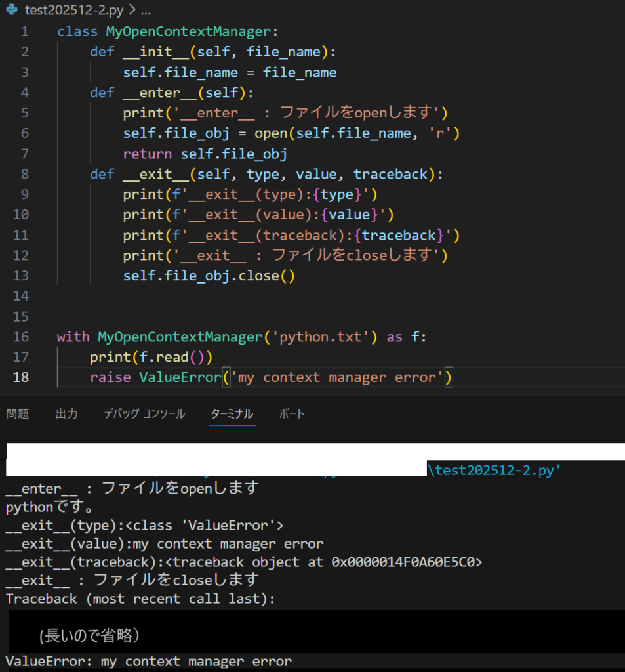Viewport: 625px width, 672px height.
Task: Click line number 1 in the gutter
Action: pos(24,31)
